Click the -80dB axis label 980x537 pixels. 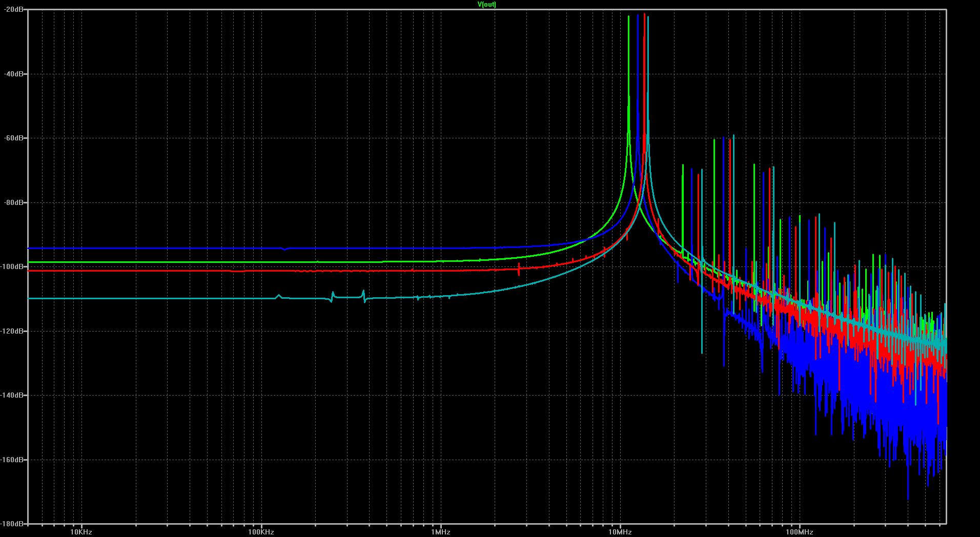click(14, 202)
